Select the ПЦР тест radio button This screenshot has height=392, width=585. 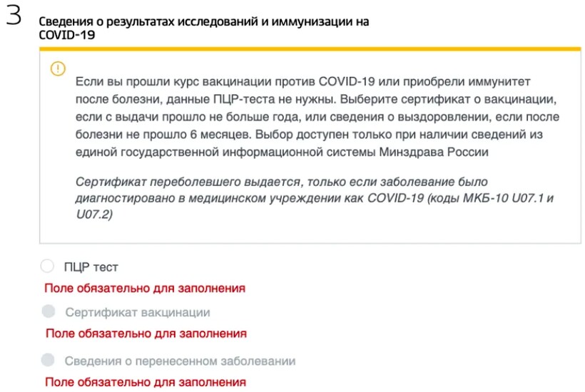coord(47,267)
